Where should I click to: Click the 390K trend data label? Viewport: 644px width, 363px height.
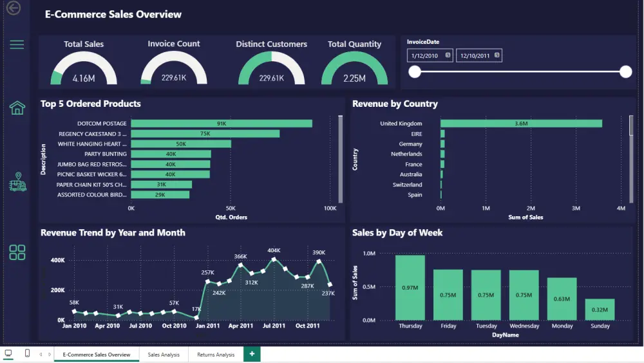pyautogui.click(x=319, y=252)
